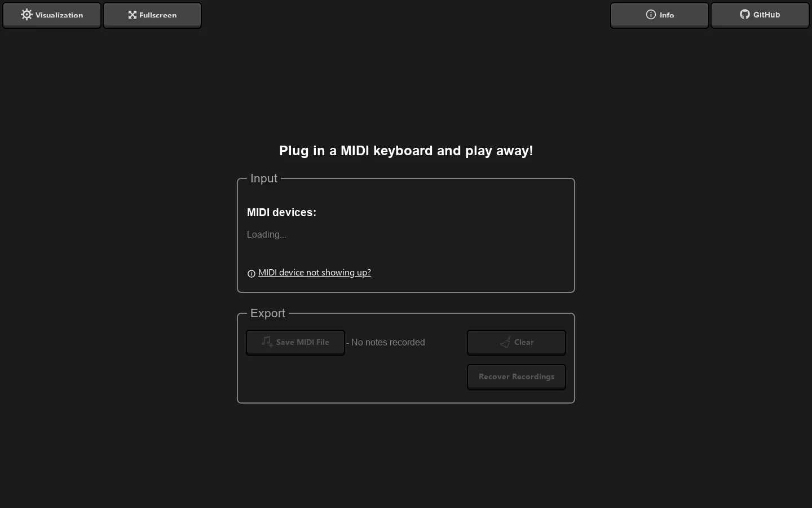This screenshot has width=812, height=508.
Task: Click the info circle icon beside MIDI help link
Action: [x=251, y=274]
